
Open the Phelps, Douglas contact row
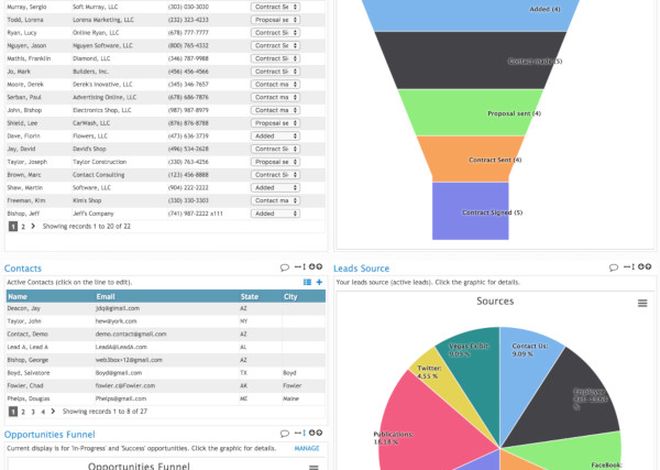coord(165,398)
